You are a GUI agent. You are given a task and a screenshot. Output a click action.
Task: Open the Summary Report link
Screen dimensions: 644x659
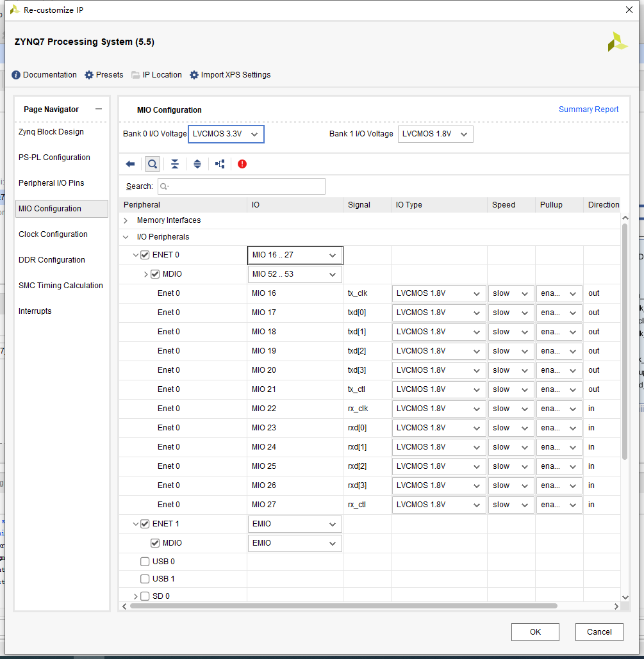pos(588,110)
